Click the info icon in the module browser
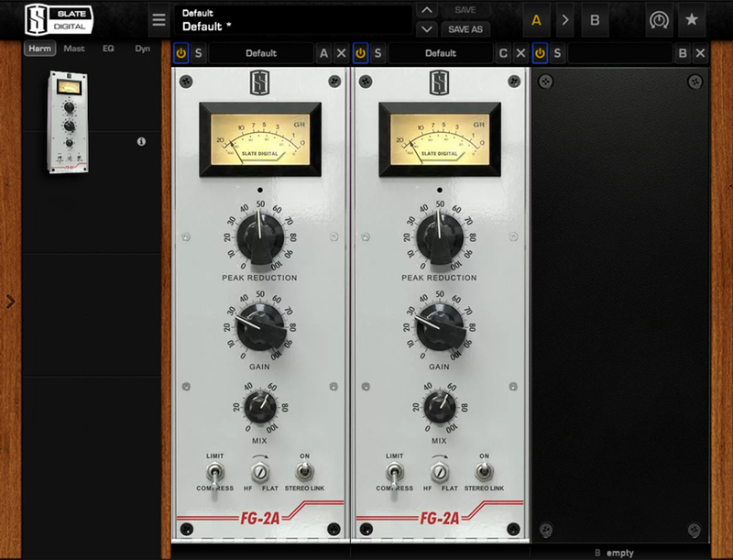The height and width of the screenshot is (560, 733). (x=141, y=141)
